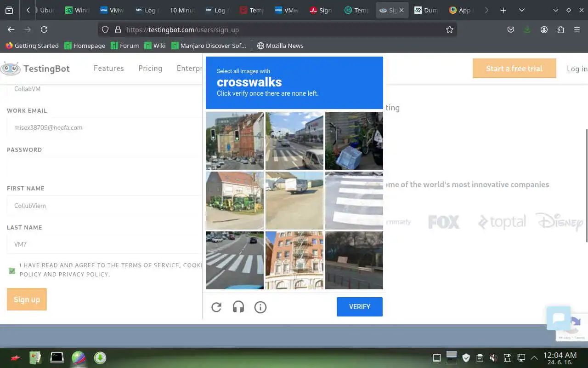
Task: Open the Firefox account icon
Action: [x=544, y=29]
